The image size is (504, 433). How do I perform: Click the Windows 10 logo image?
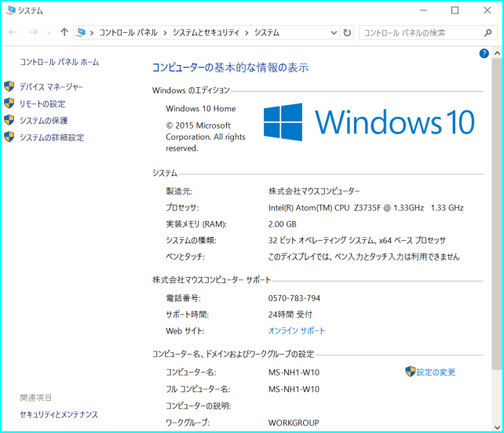(x=369, y=122)
